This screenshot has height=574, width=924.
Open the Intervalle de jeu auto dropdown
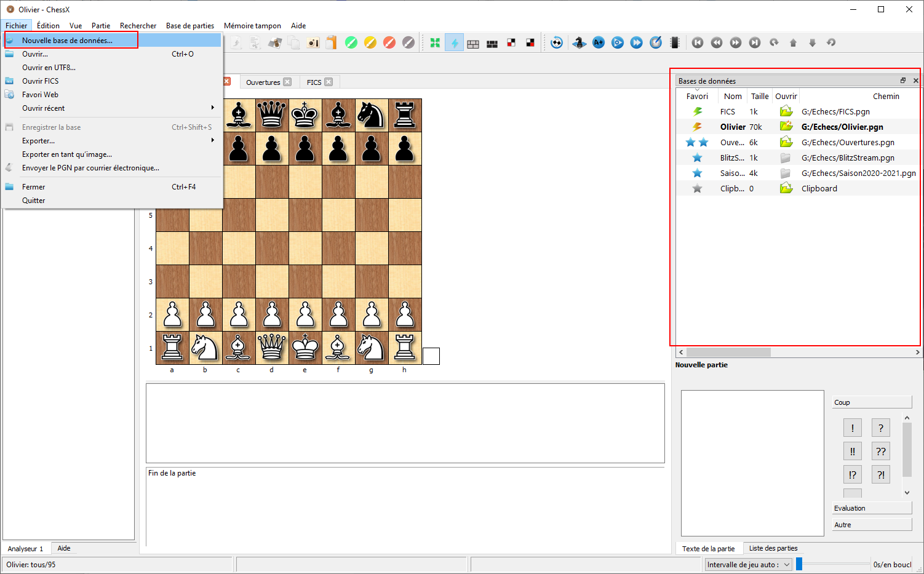[749, 565]
